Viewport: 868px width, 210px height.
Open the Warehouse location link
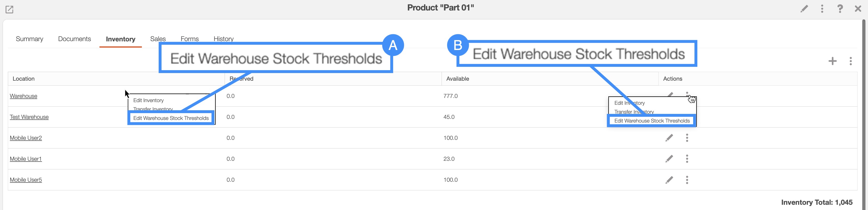point(24,96)
